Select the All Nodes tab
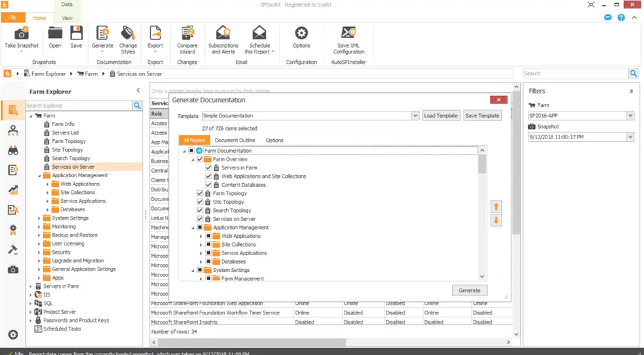 pyautogui.click(x=194, y=140)
